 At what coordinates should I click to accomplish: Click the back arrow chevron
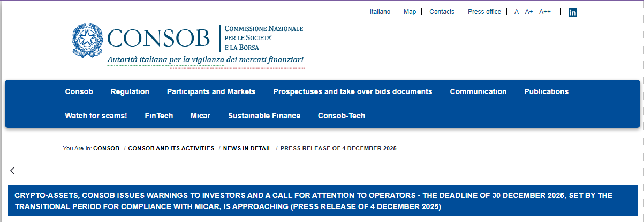(12, 171)
